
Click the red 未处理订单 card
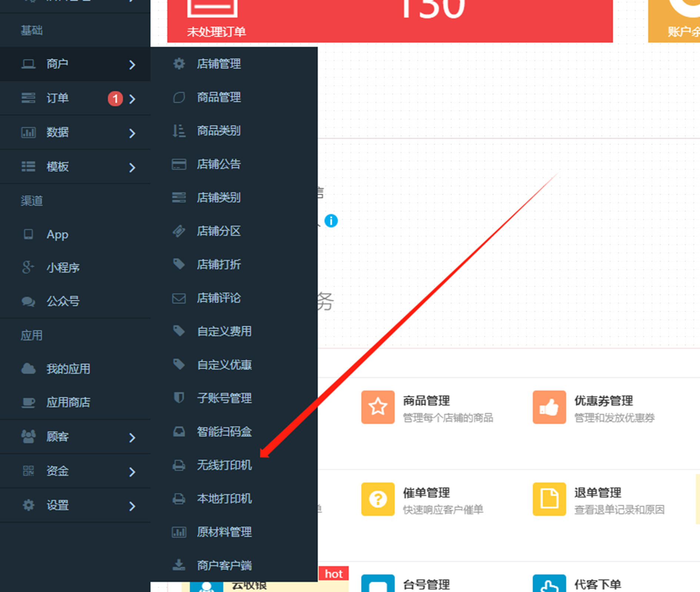coord(390,20)
